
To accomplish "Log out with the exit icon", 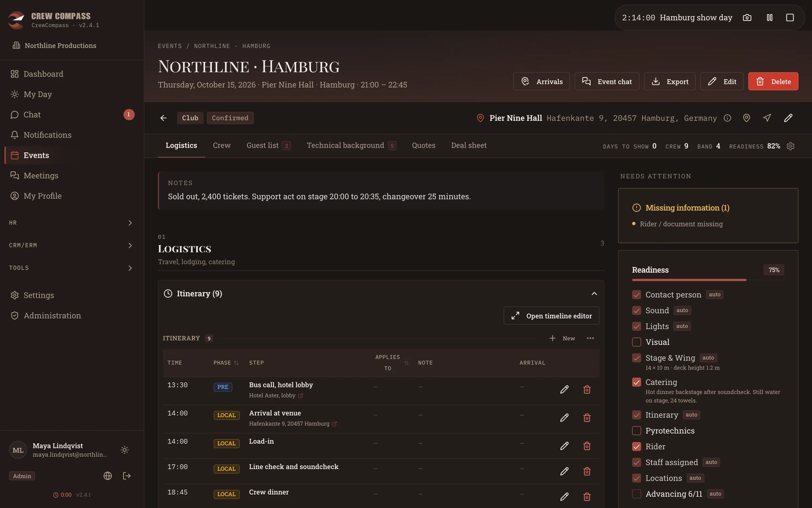I will (x=127, y=476).
